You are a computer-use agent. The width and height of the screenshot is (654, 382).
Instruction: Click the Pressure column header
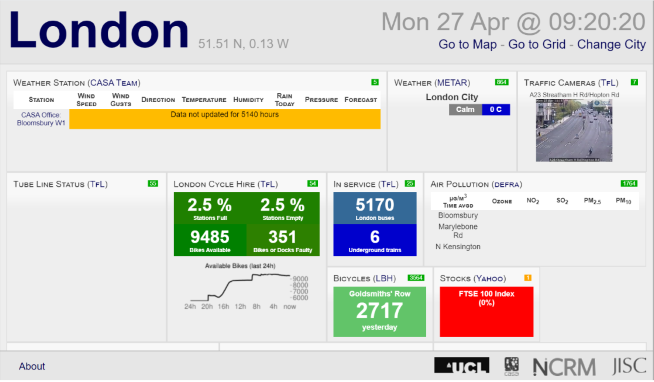321,100
